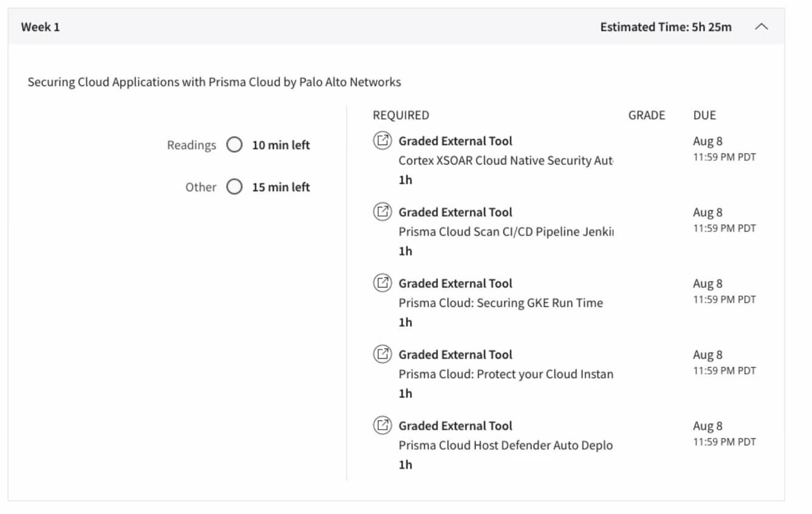Click the DUE column header

tap(705, 115)
